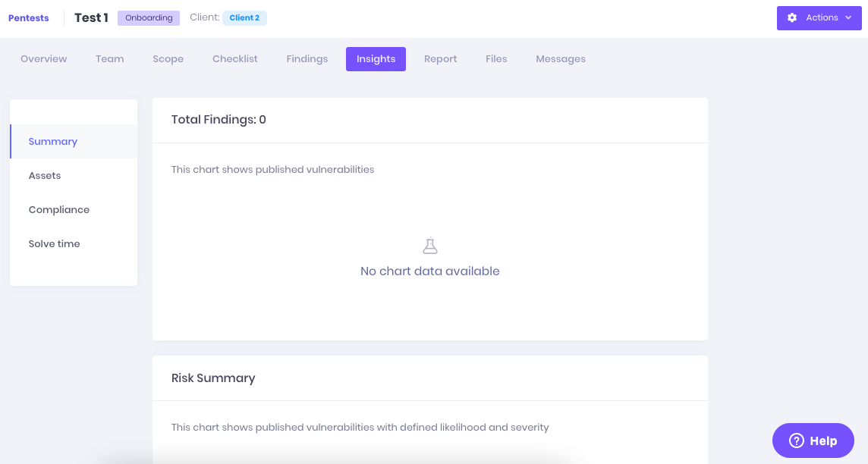Image resolution: width=868 pixels, height=464 pixels.
Task: Click the Test 1 pentest title
Action: point(91,17)
